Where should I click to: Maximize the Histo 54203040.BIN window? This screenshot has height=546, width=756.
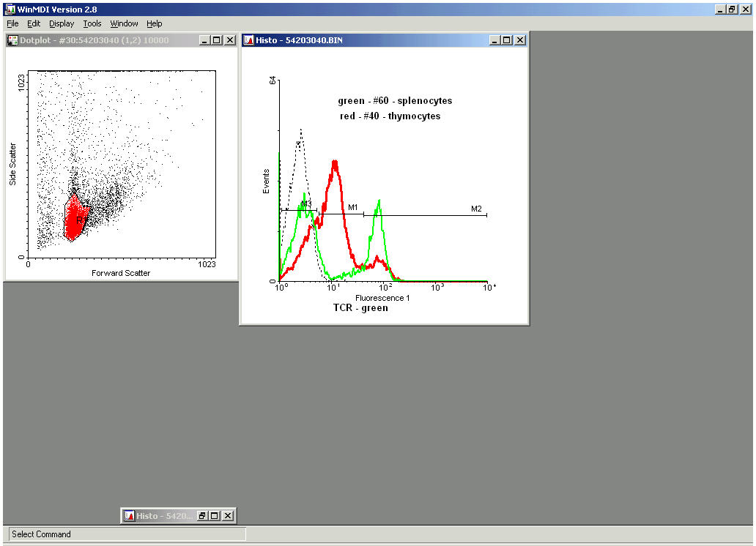pyautogui.click(x=508, y=40)
